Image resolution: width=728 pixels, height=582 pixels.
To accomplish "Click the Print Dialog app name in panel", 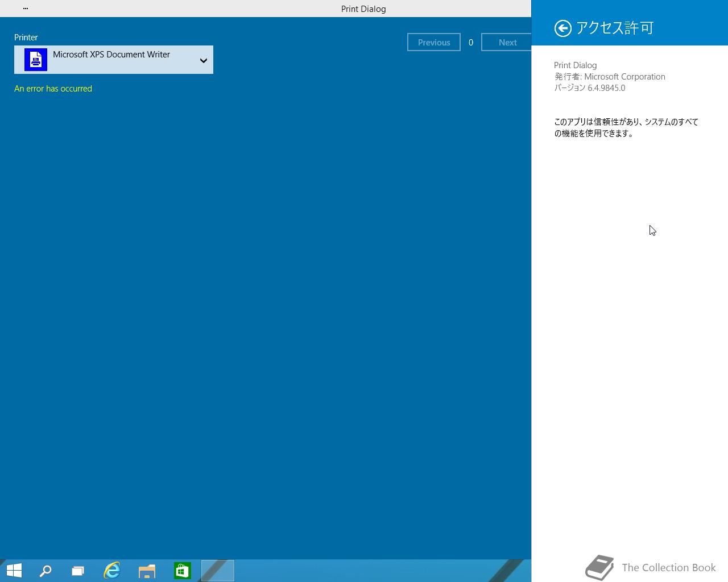I will (x=576, y=65).
